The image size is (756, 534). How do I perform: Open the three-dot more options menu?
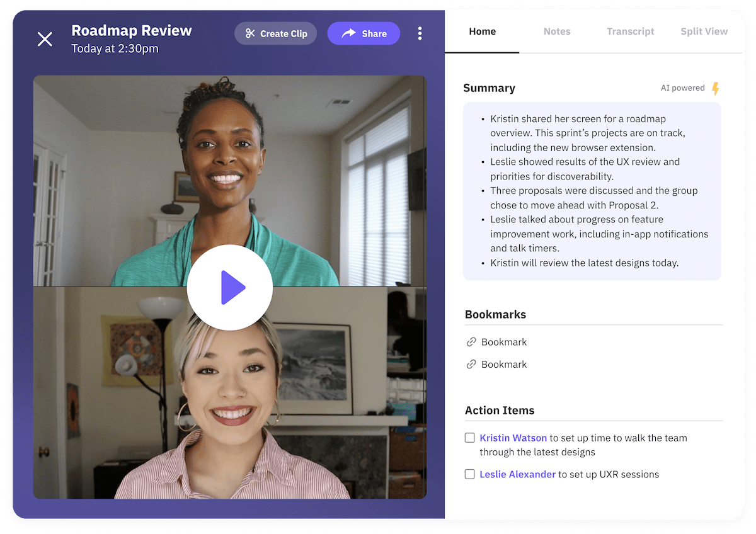point(420,33)
